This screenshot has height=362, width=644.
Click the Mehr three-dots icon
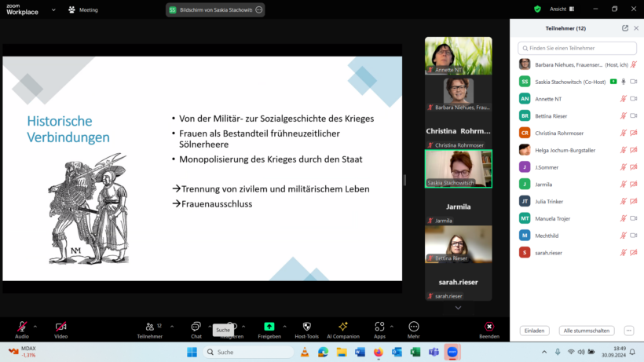[414, 327]
